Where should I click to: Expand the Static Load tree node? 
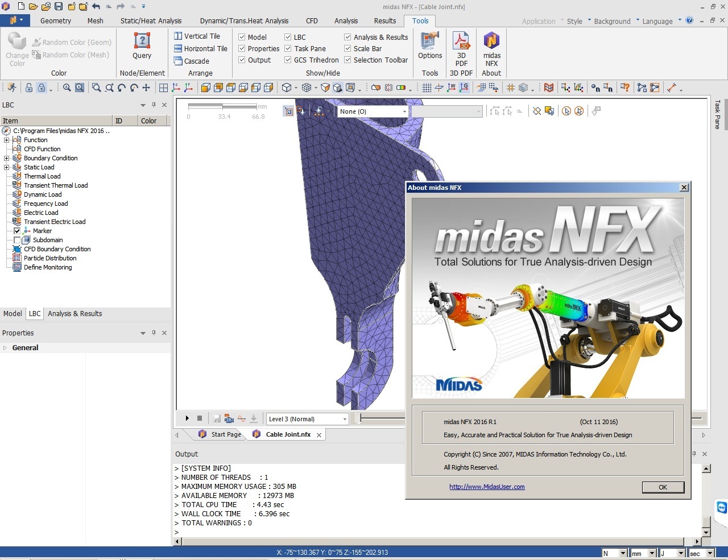tap(6, 167)
